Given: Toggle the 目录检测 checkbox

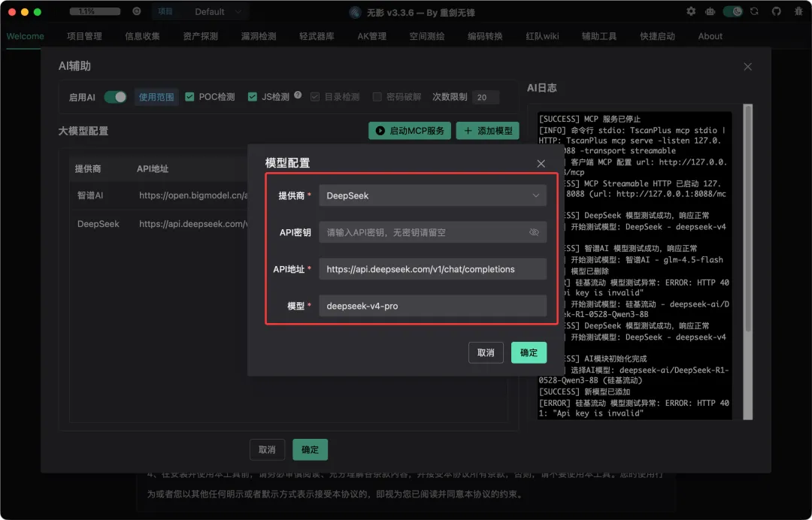Looking at the screenshot, I should [x=315, y=97].
